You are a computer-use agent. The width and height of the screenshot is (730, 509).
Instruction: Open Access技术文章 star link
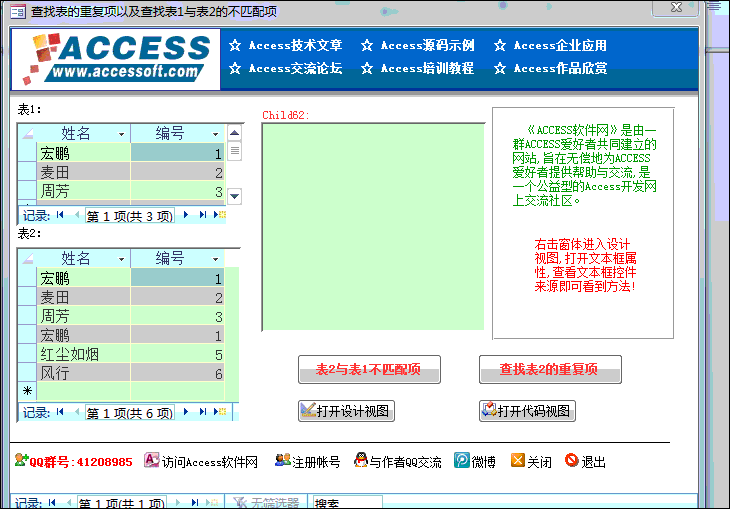tap(286, 45)
